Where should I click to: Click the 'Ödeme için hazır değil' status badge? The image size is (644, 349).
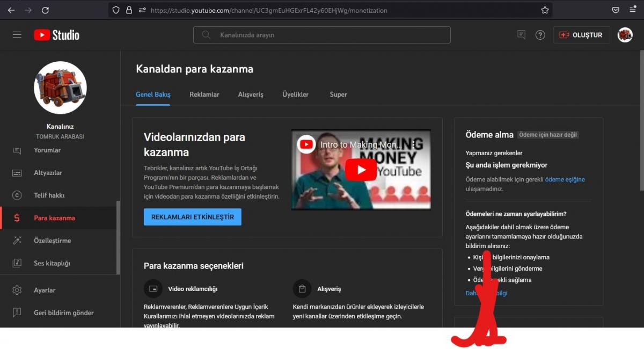pos(548,135)
